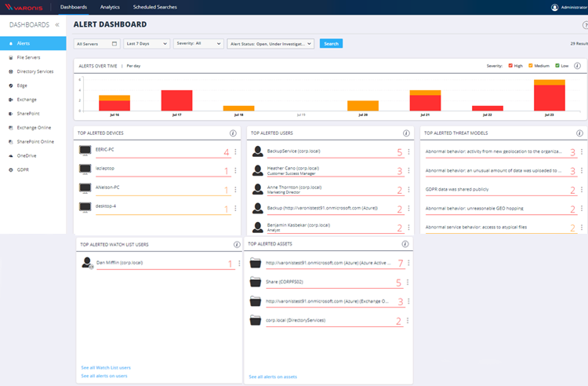Click the info icon in Alerts Over Time
The image size is (588, 386).
coord(577,66)
